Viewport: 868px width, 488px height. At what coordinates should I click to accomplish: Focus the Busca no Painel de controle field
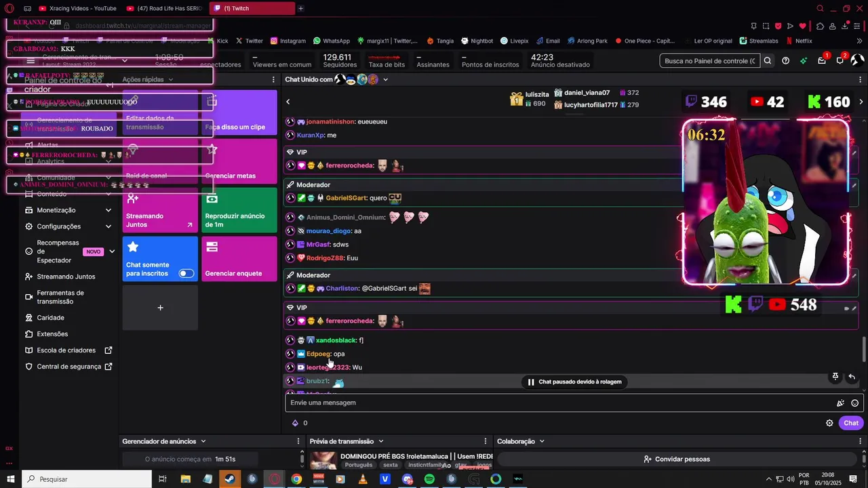tap(710, 61)
